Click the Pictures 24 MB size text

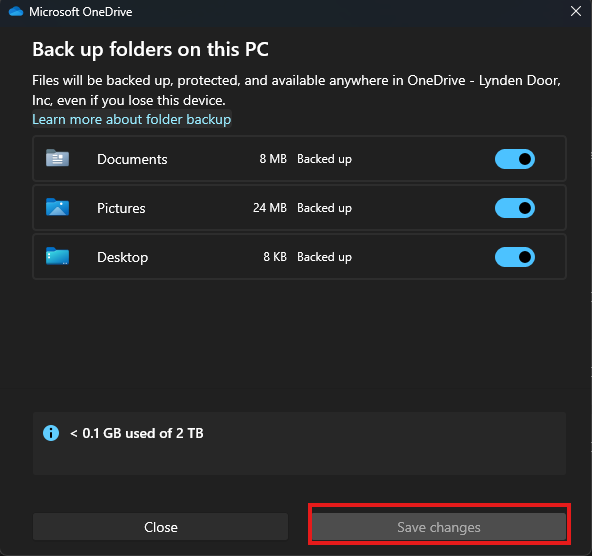[x=270, y=208]
